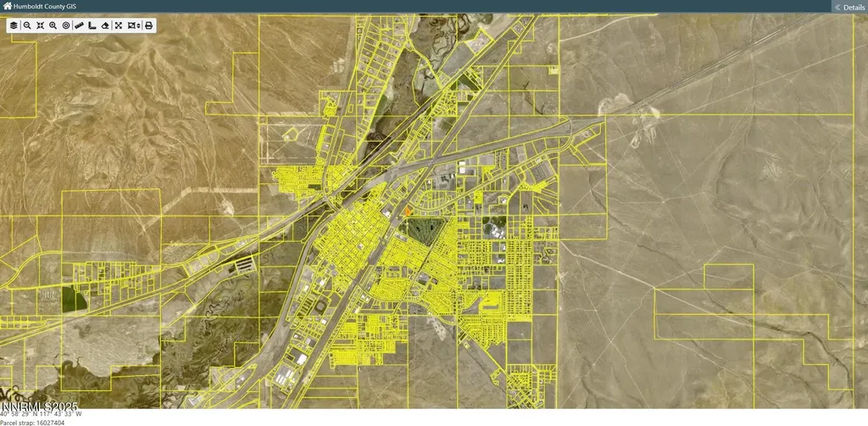The image size is (868, 426).
Task: Click the eraser clear tool
Action: click(105, 25)
